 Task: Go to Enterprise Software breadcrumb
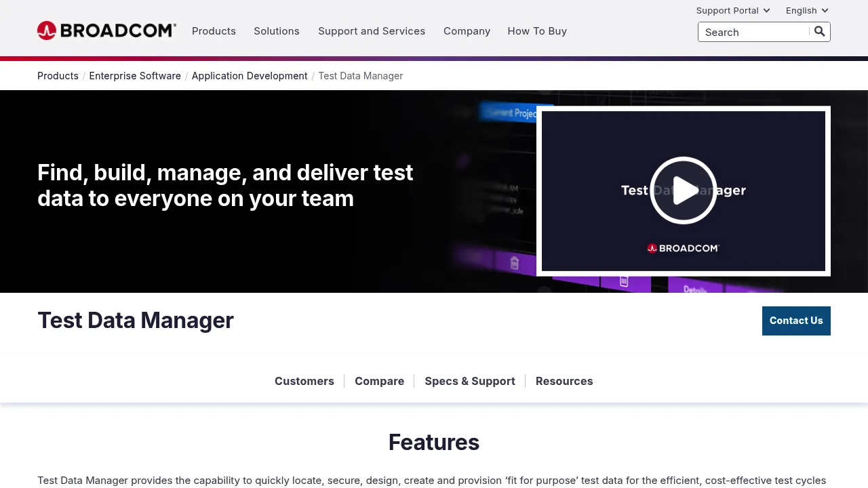coord(135,76)
